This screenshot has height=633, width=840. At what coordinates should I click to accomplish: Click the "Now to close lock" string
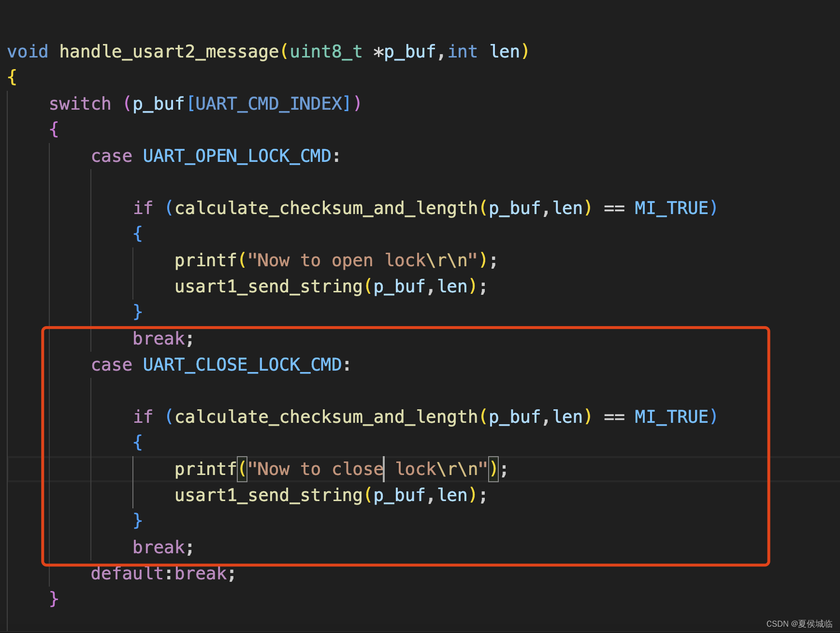coord(367,469)
